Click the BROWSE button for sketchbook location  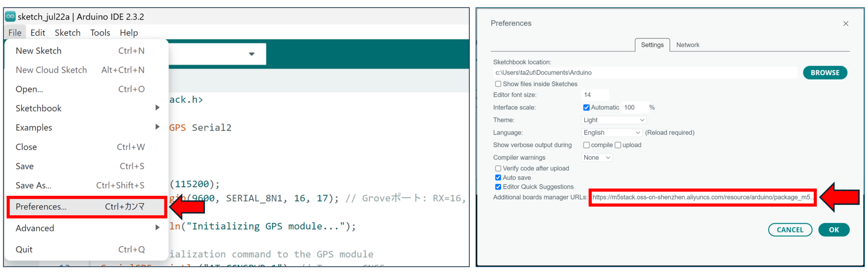pyautogui.click(x=824, y=73)
